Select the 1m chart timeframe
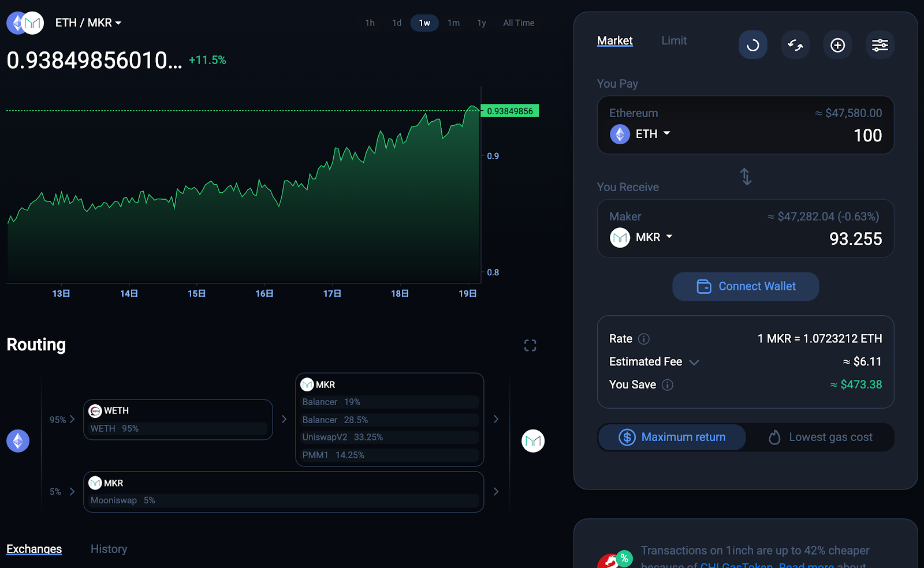This screenshot has height=568, width=924. (454, 23)
